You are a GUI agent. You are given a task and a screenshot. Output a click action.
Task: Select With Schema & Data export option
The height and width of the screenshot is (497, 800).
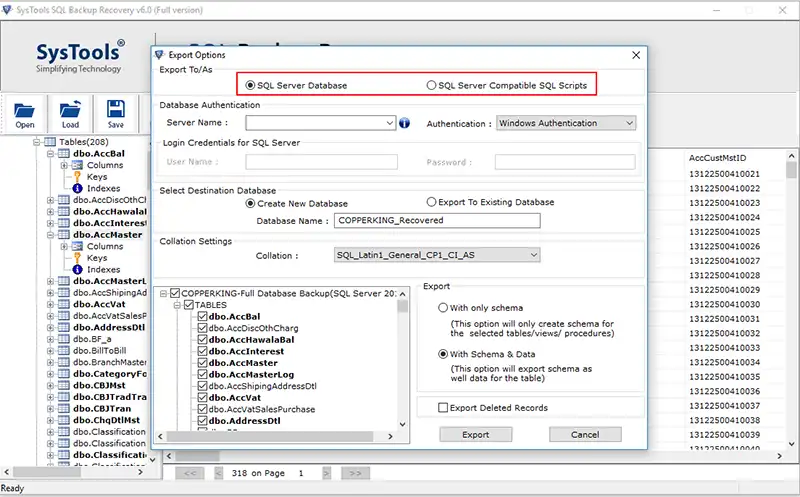coord(443,354)
